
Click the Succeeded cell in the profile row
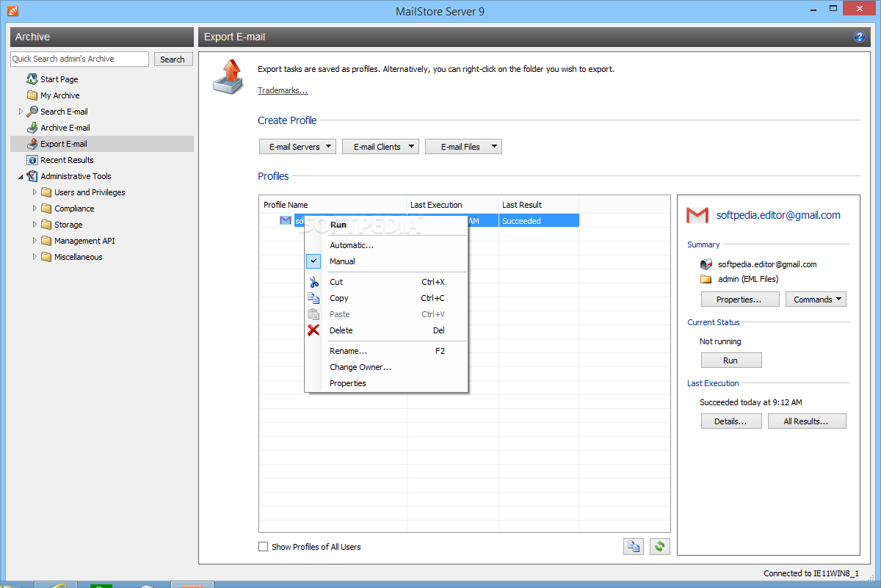click(539, 221)
